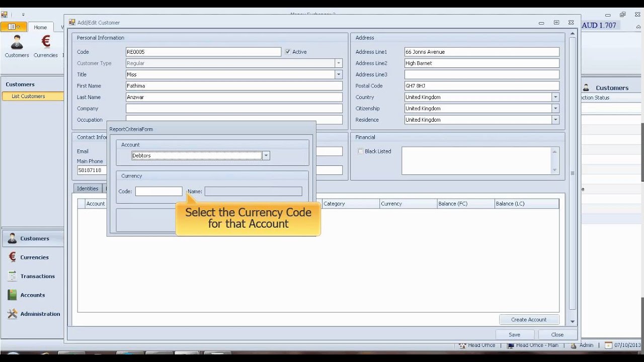Click the Main Phone field 58187118

[91, 170]
